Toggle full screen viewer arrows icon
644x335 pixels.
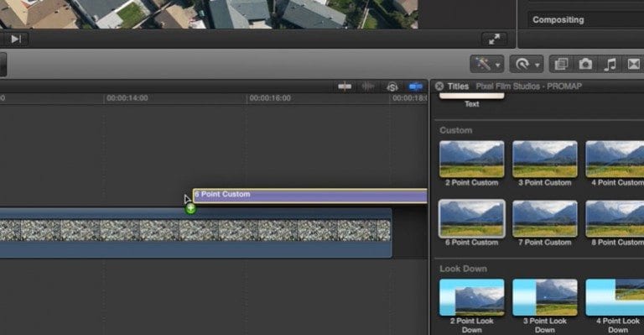coord(494,39)
